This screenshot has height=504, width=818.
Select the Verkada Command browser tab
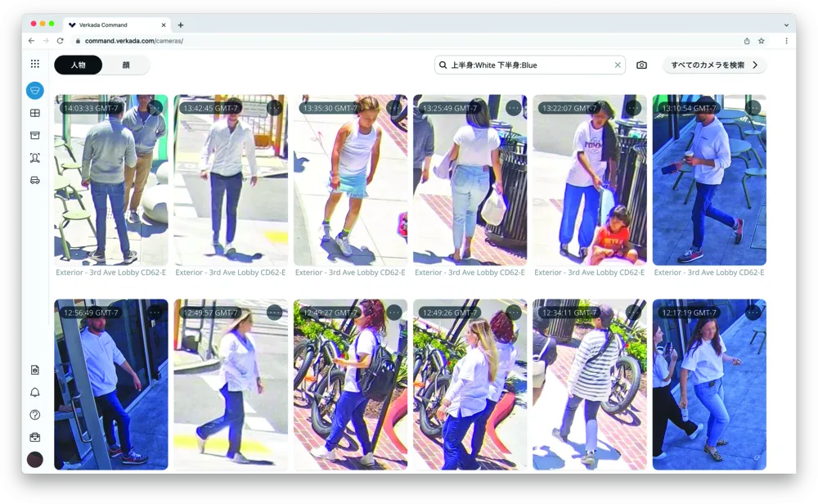[115, 25]
